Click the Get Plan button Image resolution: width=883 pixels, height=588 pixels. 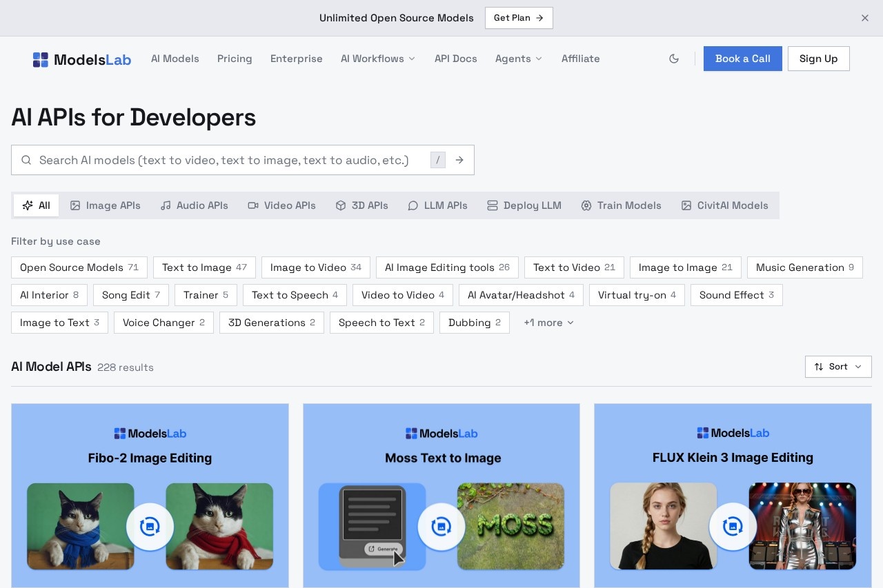pyautogui.click(x=519, y=18)
